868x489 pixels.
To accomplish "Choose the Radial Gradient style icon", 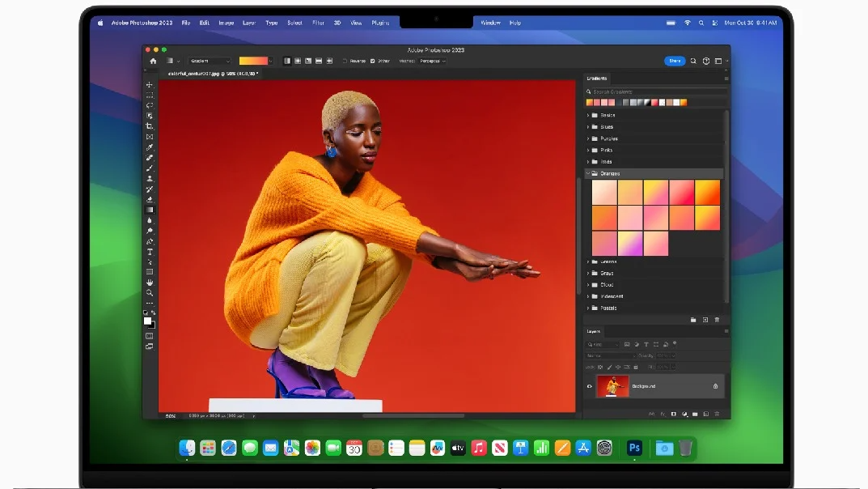I will pos(298,61).
